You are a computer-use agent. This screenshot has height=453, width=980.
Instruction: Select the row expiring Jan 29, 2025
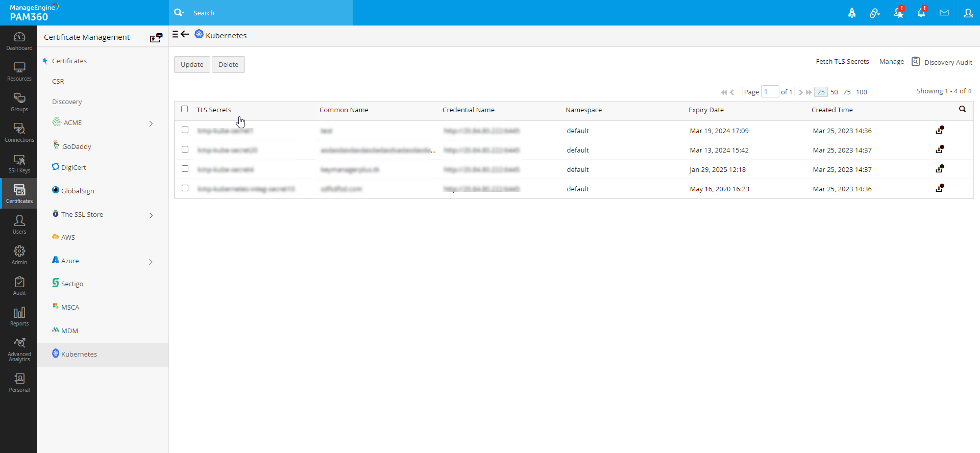(185, 169)
